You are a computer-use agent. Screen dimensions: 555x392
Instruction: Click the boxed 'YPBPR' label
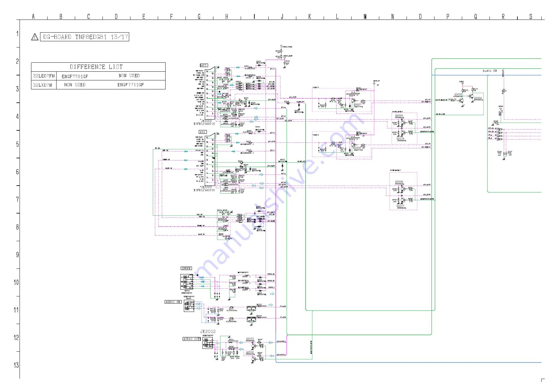pyautogui.click(x=186, y=268)
